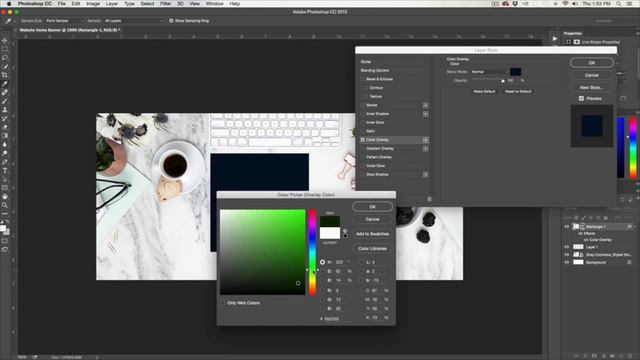This screenshot has width=640, height=360.
Task: Toggle the Color Overlay checkbox
Action: (362, 140)
